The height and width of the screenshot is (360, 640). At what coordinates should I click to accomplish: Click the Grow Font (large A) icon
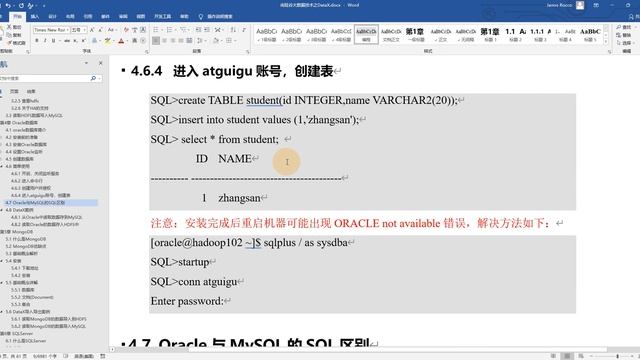92,30
